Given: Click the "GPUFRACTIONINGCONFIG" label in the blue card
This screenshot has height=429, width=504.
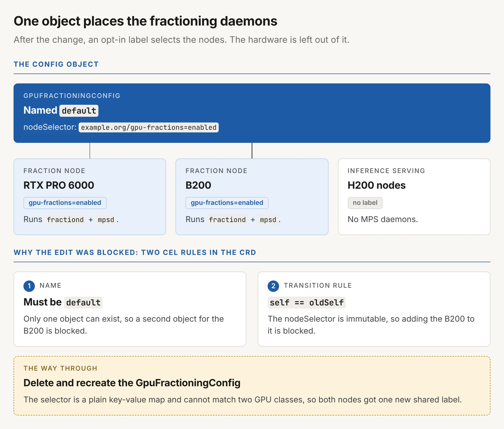Looking at the screenshot, I should pos(72,96).
